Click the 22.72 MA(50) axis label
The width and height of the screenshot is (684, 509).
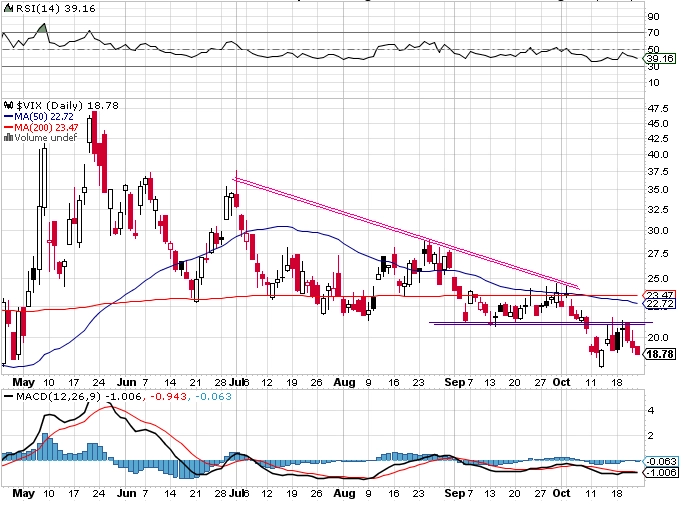coord(660,304)
